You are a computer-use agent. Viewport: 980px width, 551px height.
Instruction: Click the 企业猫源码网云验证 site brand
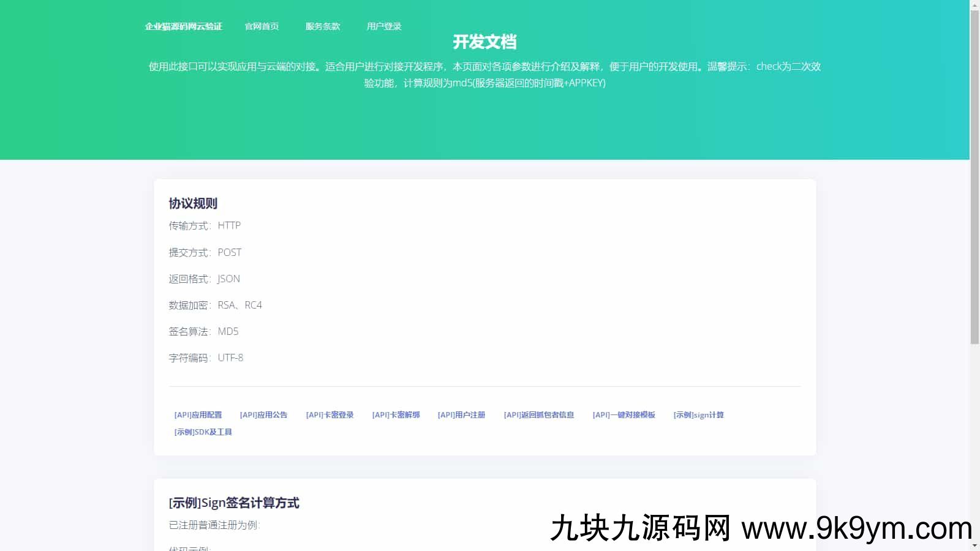[x=183, y=26]
